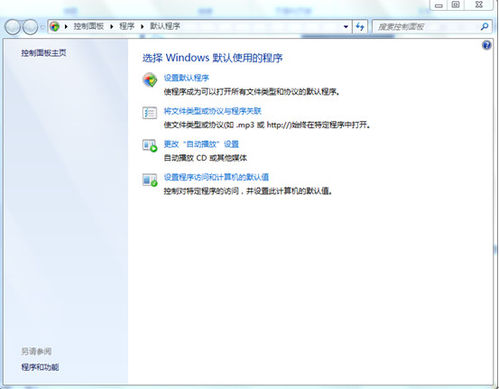Select 控制面板 breadcrumb in address bar
This screenshot has height=389, width=499.
(88, 26)
